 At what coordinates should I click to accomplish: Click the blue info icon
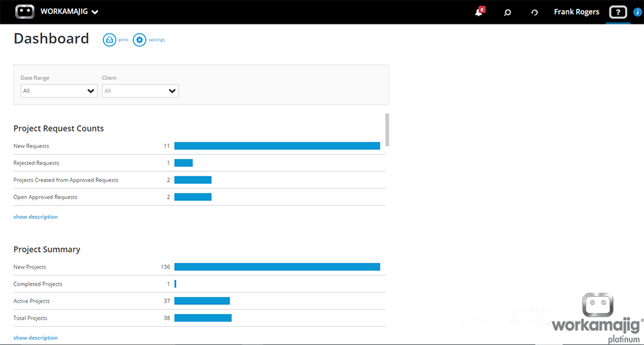click(638, 12)
